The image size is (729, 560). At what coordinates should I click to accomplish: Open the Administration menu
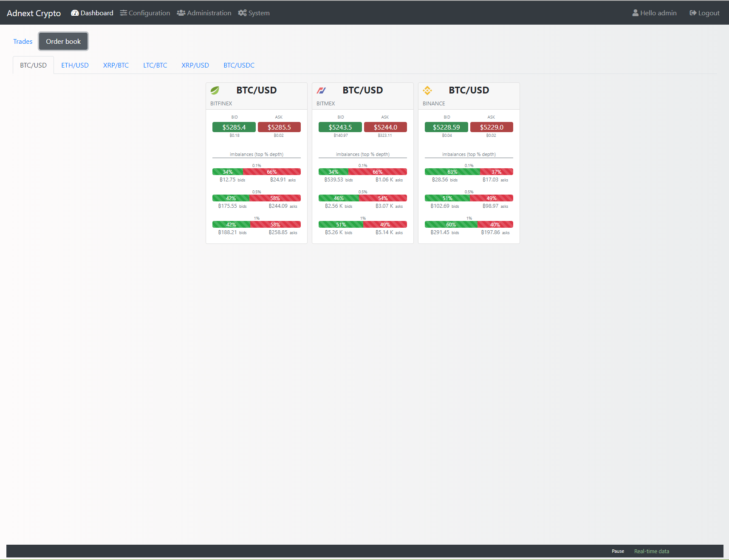[204, 13]
